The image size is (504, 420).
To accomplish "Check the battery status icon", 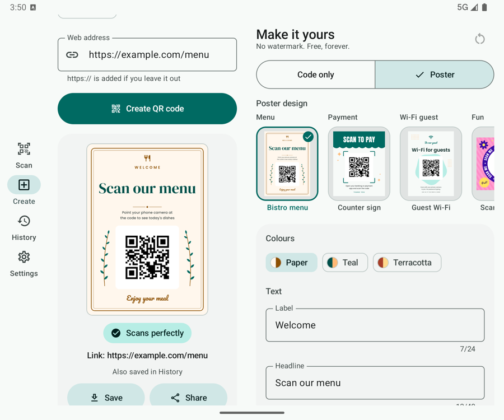I will point(484,7).
